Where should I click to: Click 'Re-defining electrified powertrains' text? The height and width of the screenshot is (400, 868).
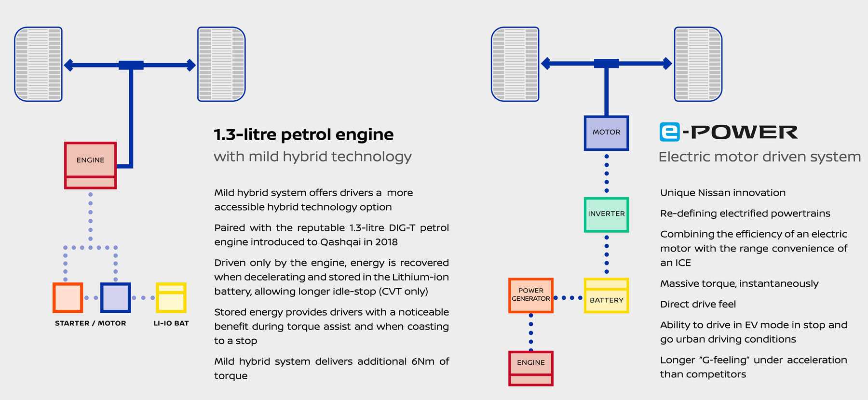point(745,213)
